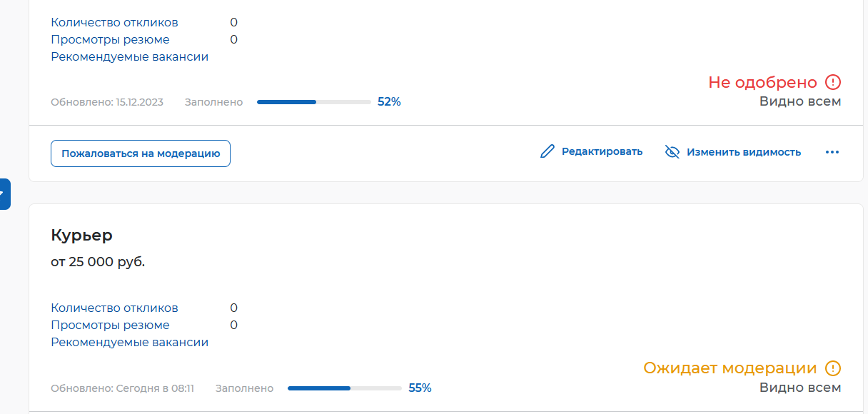The height and width of the screenshot is (414, 868).
Task: Click the от 25 000 руб. salary line
Action: tap(98, 262)
